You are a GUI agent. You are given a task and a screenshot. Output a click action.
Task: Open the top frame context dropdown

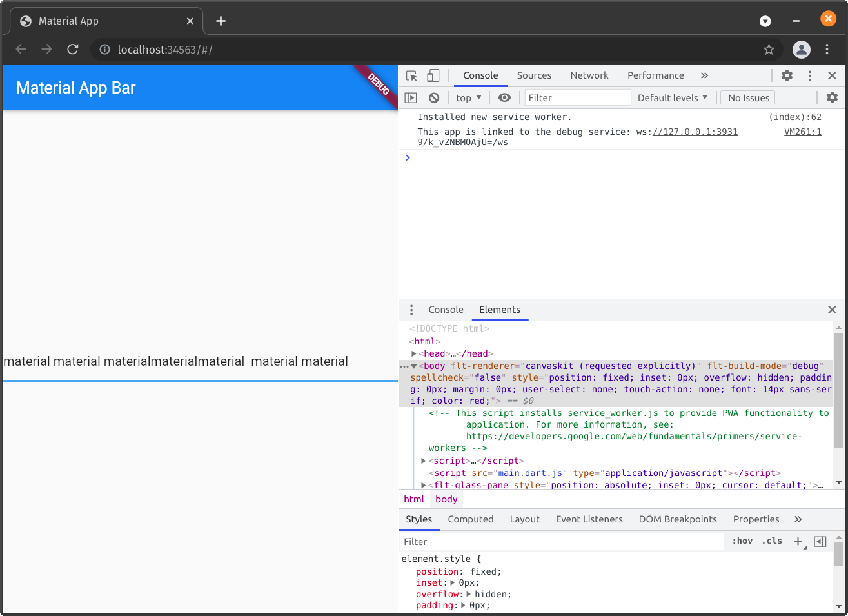tap(468, 97)
